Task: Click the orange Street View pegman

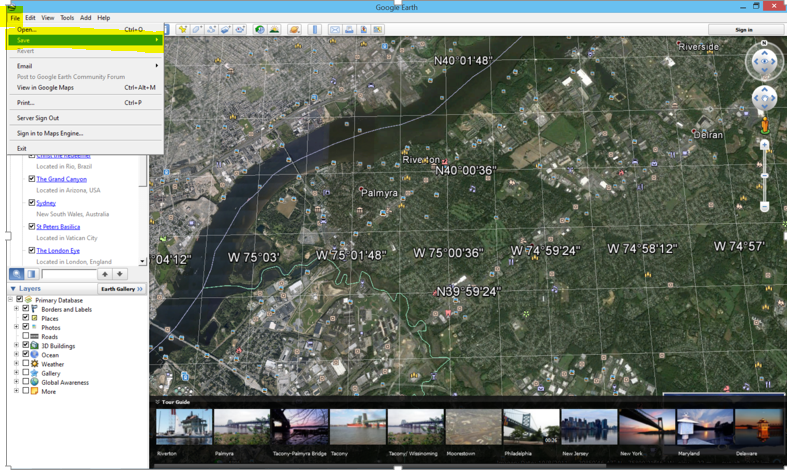Action: click(764, 125)
